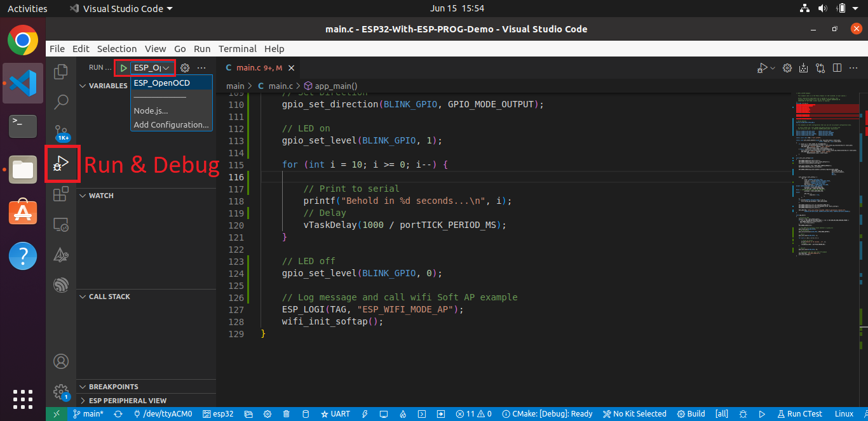Open the dropdown arrow beside the editor debug icon
The height and width of the screenshot is (421, 868).
773,68
